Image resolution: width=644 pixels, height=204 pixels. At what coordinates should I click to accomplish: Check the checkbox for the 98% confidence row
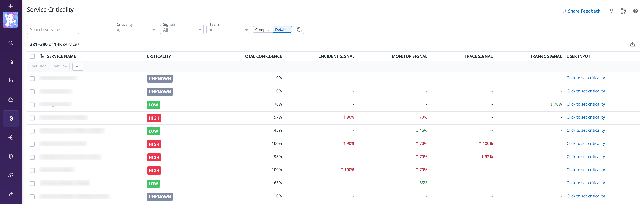click(32, 157)
